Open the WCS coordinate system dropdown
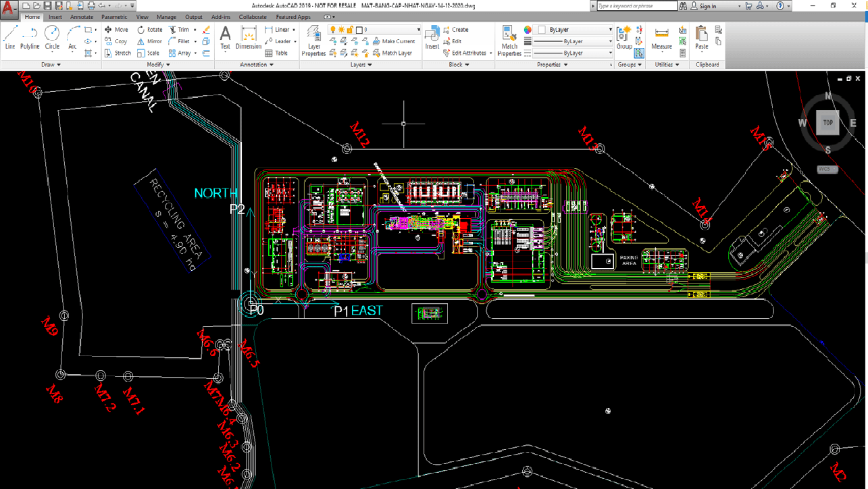 tap(827, 170)
